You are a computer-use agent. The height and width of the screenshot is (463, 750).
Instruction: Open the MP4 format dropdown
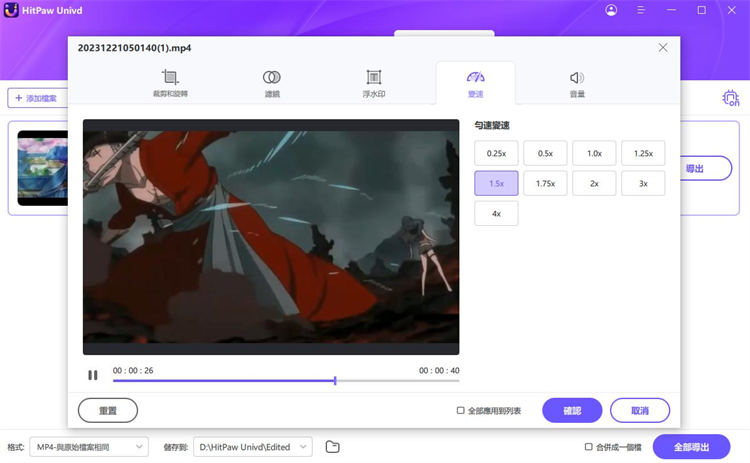click(x=89, y=447)
